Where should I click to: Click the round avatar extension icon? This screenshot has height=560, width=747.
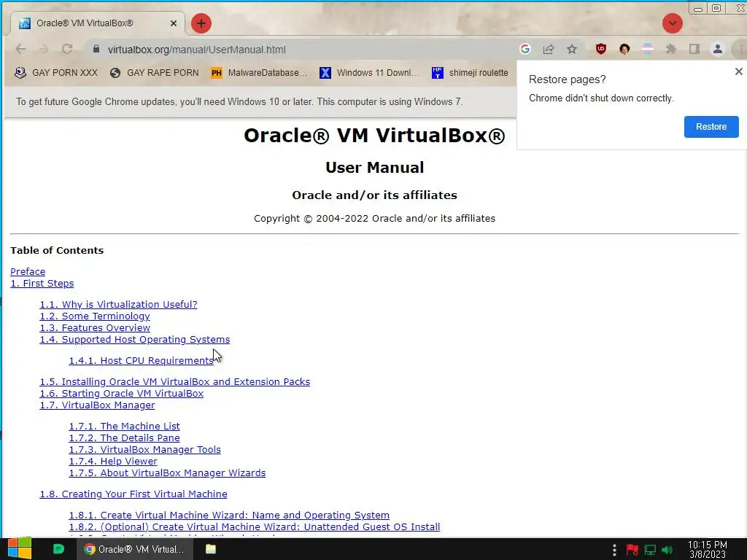pyautogui.click(x=624, y=49)
